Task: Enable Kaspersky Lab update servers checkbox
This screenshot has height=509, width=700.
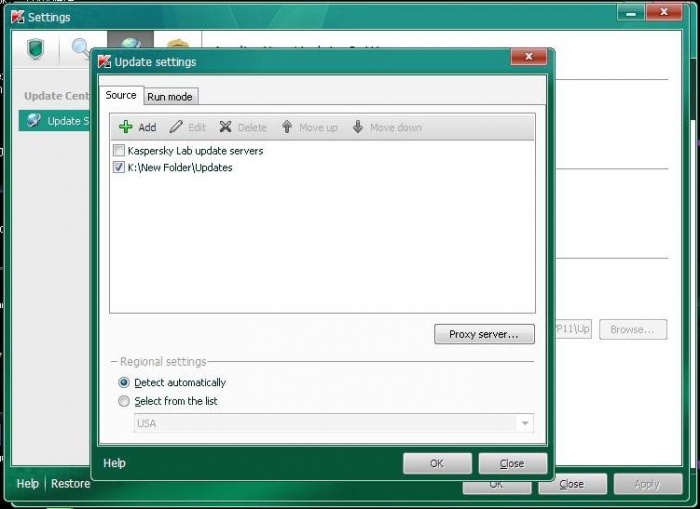Action: 119,150
